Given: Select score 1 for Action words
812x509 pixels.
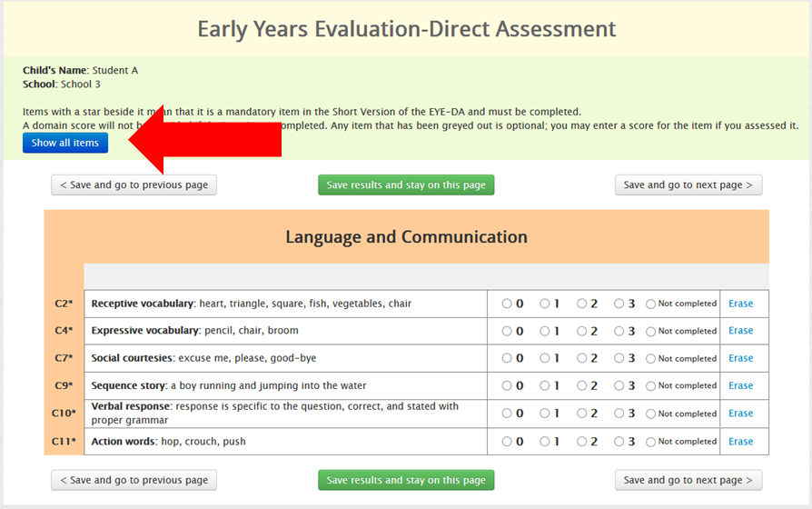Looking at the screenshot, I should pyautogui.click(x=544, y=442).
